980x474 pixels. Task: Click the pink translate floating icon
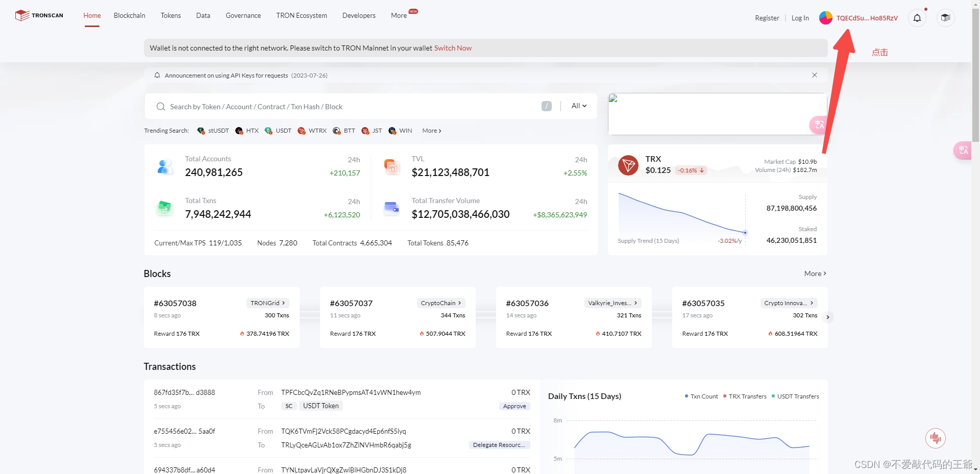tap(963, 150)
